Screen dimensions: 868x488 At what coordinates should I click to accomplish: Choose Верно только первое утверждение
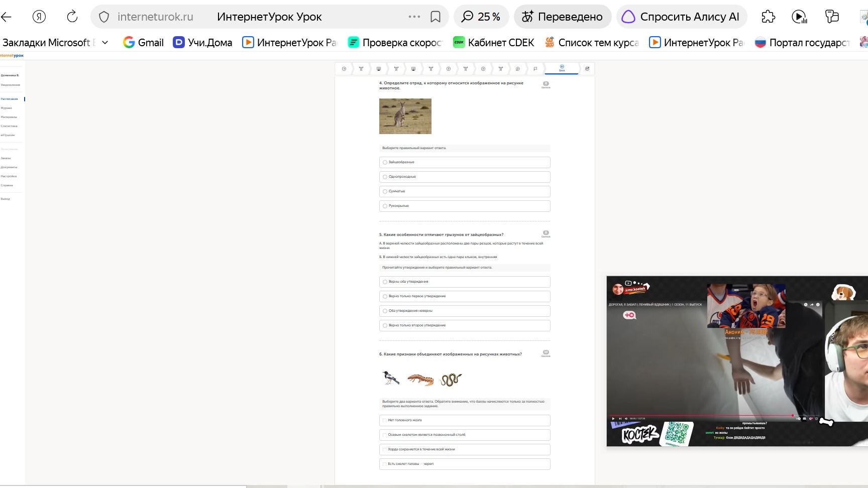(465, 296)
